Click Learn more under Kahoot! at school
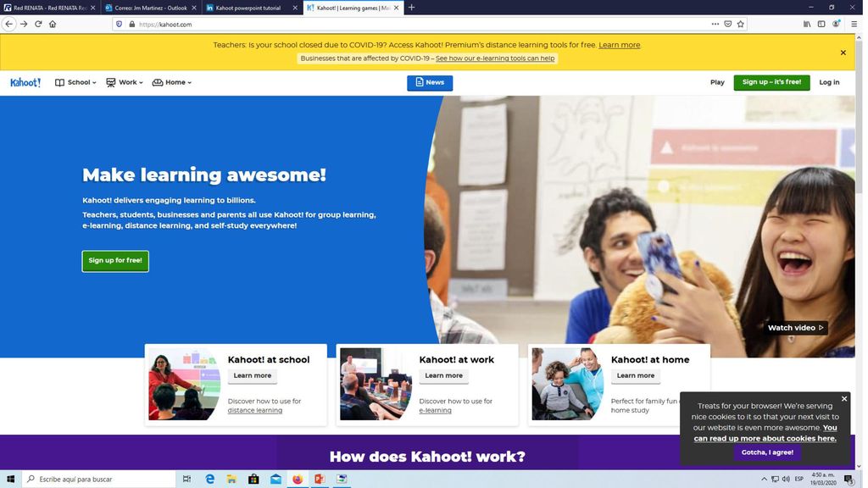868x488 pixels. [253, 375]
